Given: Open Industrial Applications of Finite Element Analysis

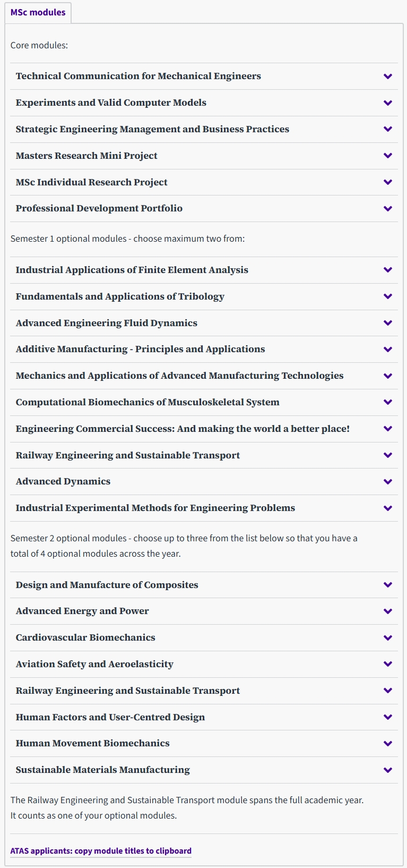Looking at the screenshot, I should tap(132, 270).
